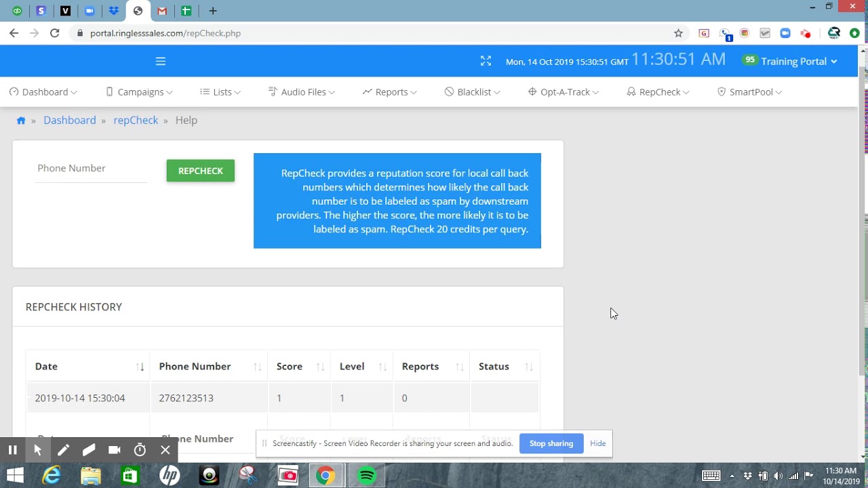The height and width of the screenshot is (488, 868).
Task: Sort history by Score column
Action: point(299,367)
